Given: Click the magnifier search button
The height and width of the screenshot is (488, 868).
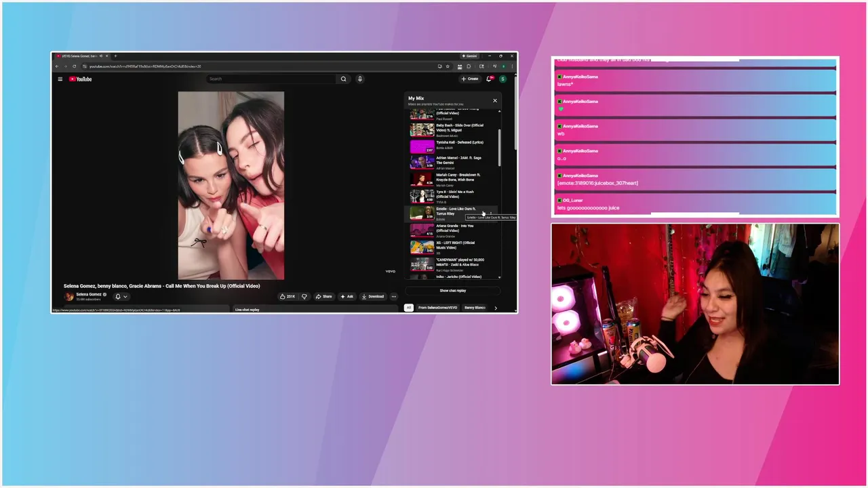Looking at the screenshot, I should (343, 79).
